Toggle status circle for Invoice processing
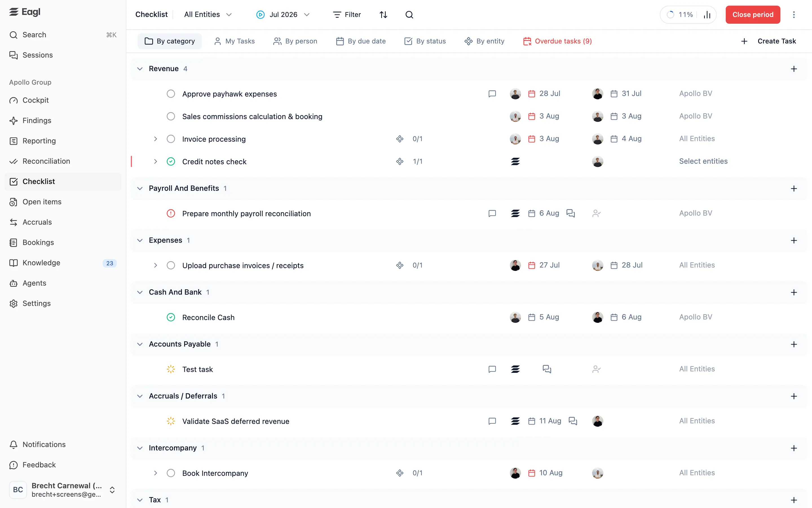 (171, 139)
